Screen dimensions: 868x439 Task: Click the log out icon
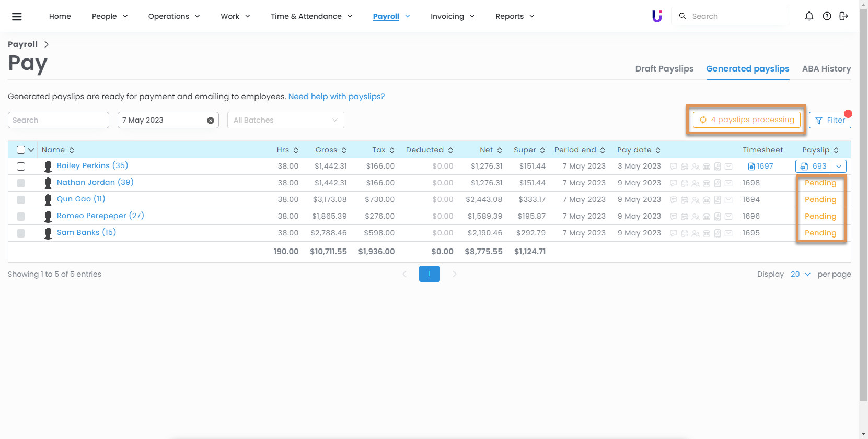pyautogui.click(x=843, y=16)
